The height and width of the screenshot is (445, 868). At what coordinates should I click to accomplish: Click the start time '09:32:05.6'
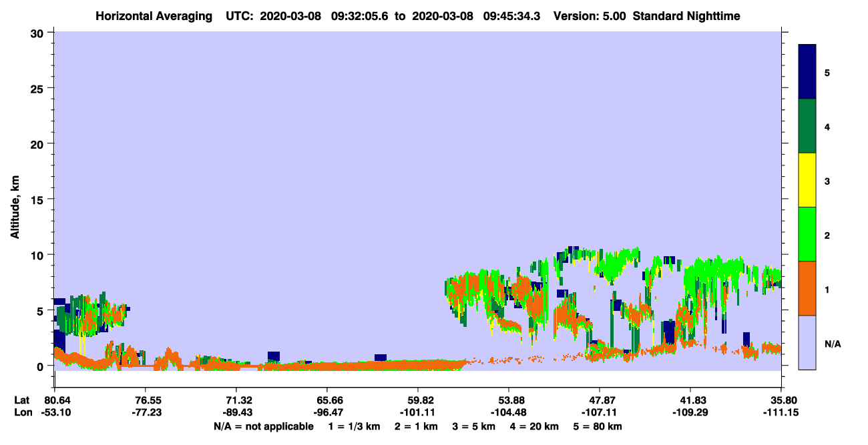point(361,15)
